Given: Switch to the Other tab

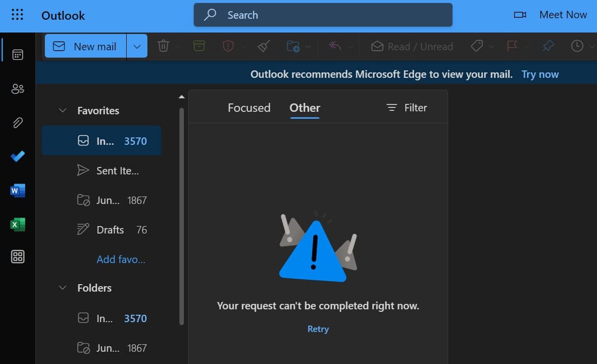Looking at the screenshot, I should [304, 107].
